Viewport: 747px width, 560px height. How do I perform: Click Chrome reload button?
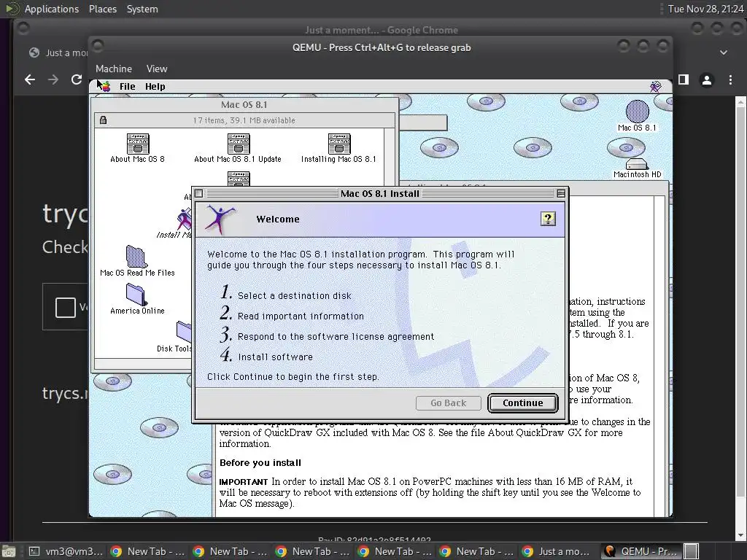tap(76, 79)
